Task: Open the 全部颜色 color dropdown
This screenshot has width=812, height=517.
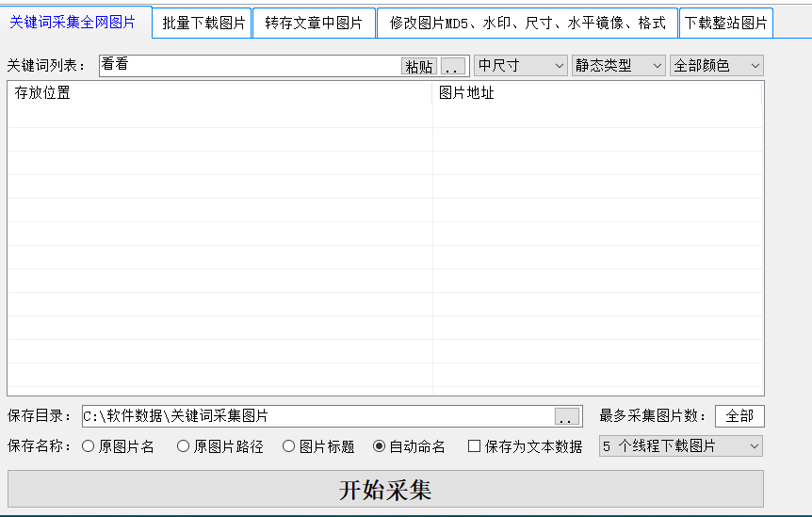Action: (716, 66)
